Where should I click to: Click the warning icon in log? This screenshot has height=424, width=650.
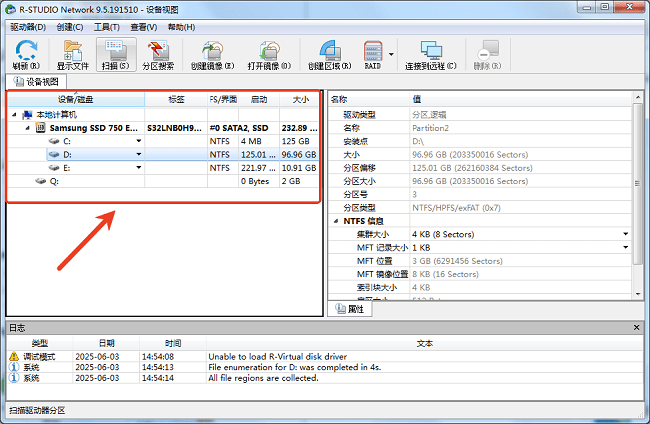pos(14,356)
